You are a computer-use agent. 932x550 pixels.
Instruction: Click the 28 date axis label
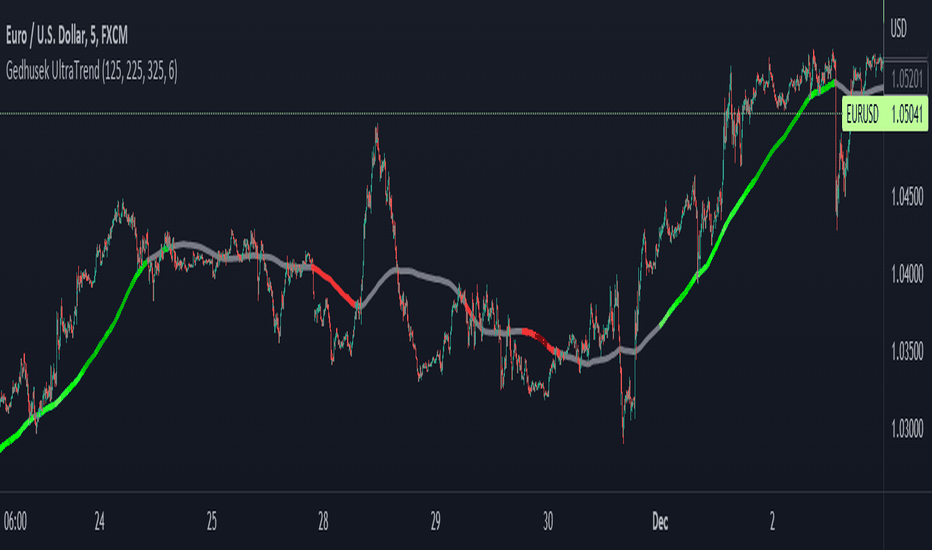pyautogui.click(x=323, y=521)
